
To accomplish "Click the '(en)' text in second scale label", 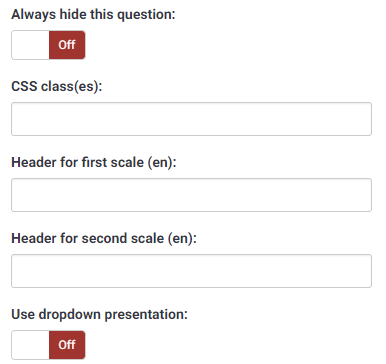I will coord(180,239).
